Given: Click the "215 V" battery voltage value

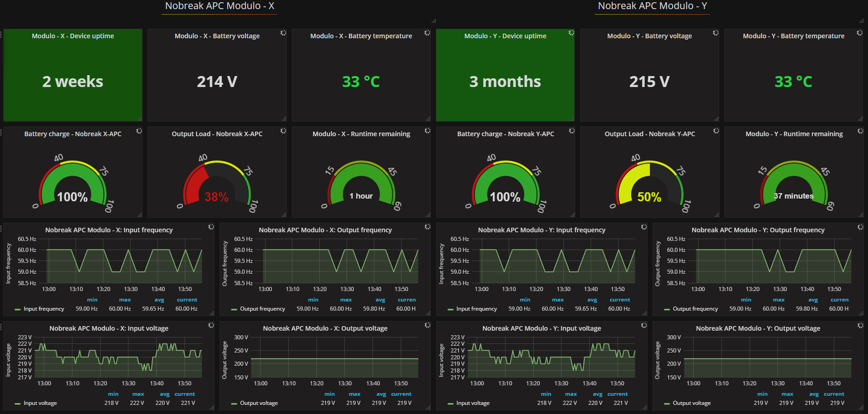Looking at the screenshot, I should point(649,82).
